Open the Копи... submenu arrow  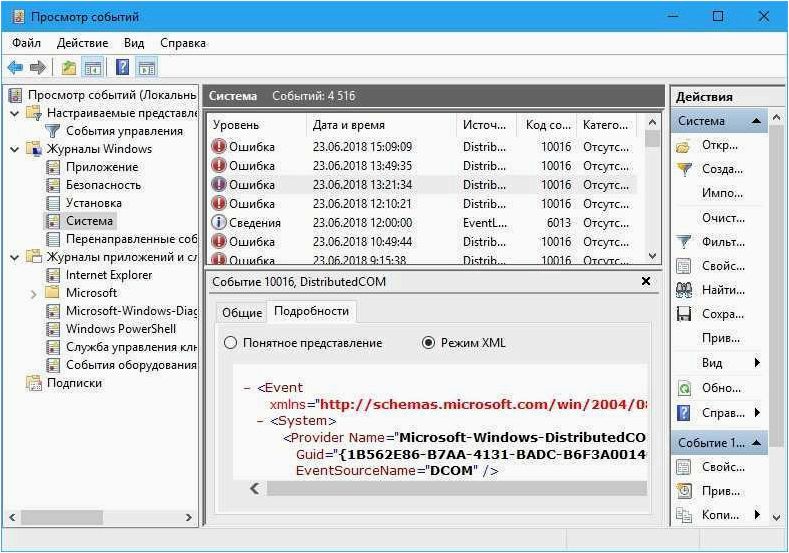point(757,514)
